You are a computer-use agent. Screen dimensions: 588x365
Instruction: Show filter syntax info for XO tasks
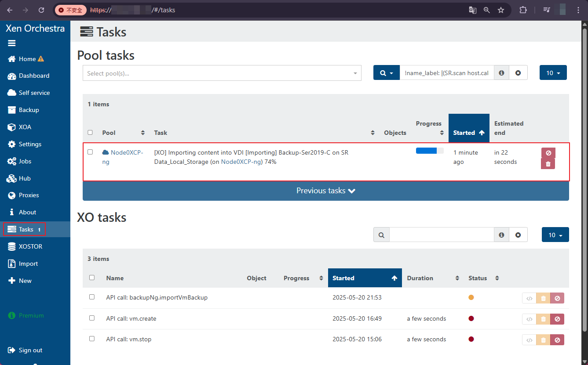(x=501, y=235)
